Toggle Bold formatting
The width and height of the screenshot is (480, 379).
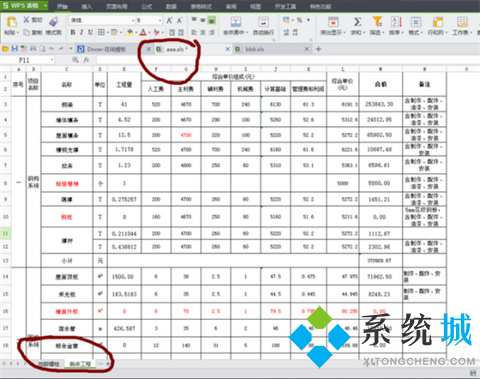pos(73,32)
